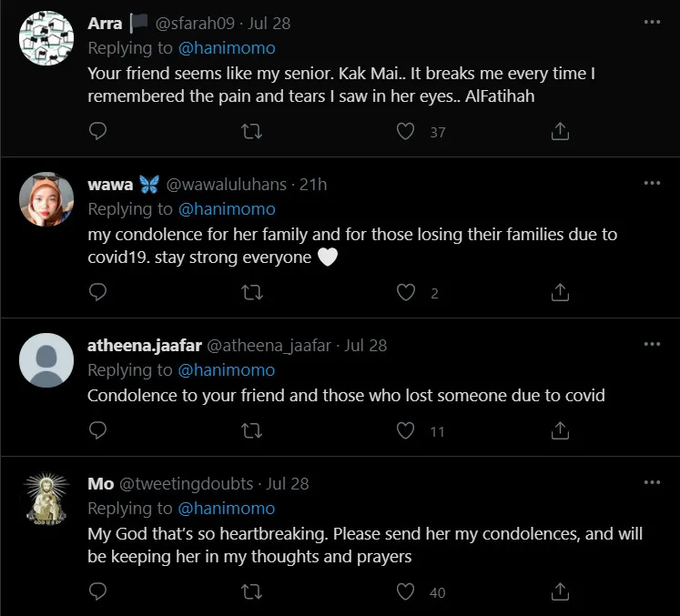Image resolution: width=680 pixels, height=616 pixels.
Task: Like wawa's tweet with 2 likes
Action: click(406, 292)
